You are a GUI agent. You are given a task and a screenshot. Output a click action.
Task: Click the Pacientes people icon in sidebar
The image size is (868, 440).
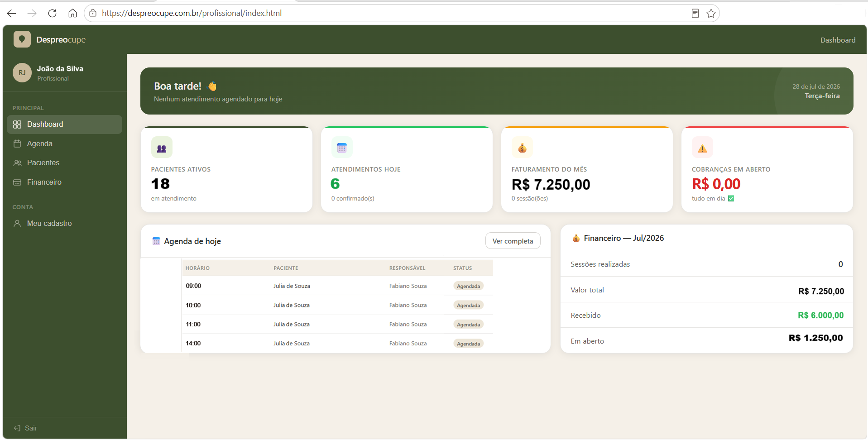click(17, 163)
